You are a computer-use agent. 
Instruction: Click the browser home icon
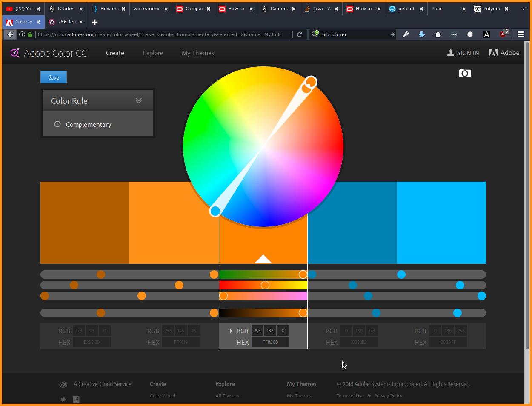438,34
